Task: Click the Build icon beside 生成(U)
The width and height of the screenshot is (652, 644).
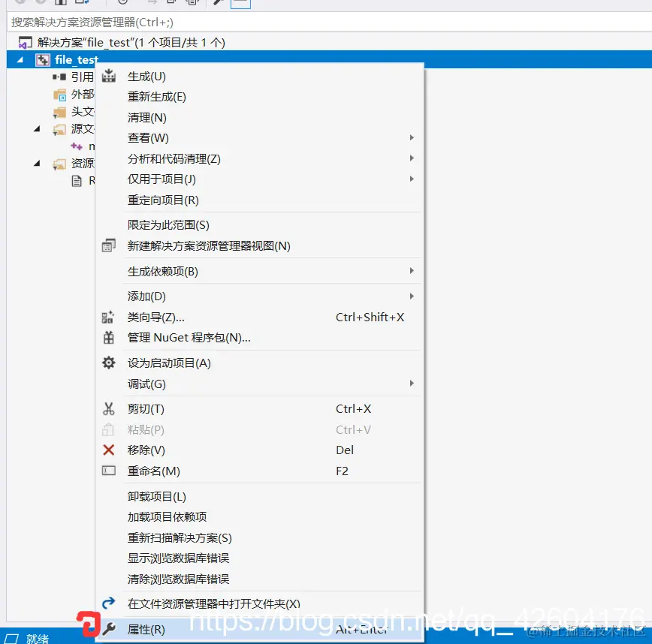Action: pos(108,76)
